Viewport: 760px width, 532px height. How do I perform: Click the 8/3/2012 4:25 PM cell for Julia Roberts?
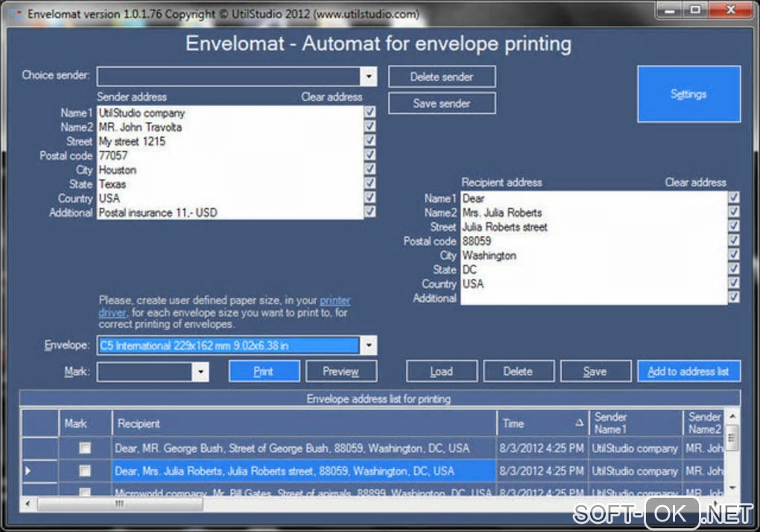click(x=542, y=471)
